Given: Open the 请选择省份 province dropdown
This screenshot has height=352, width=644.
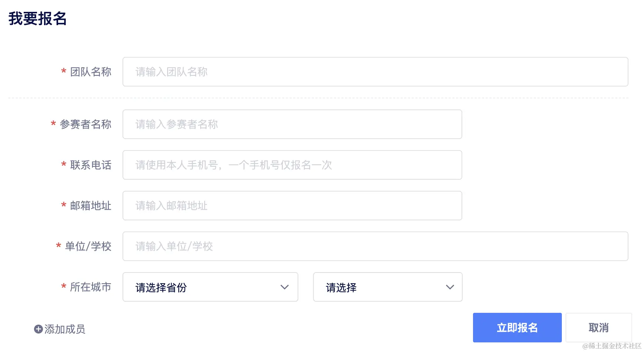Looking at the screenshot, I should click(x=210, y=287).
